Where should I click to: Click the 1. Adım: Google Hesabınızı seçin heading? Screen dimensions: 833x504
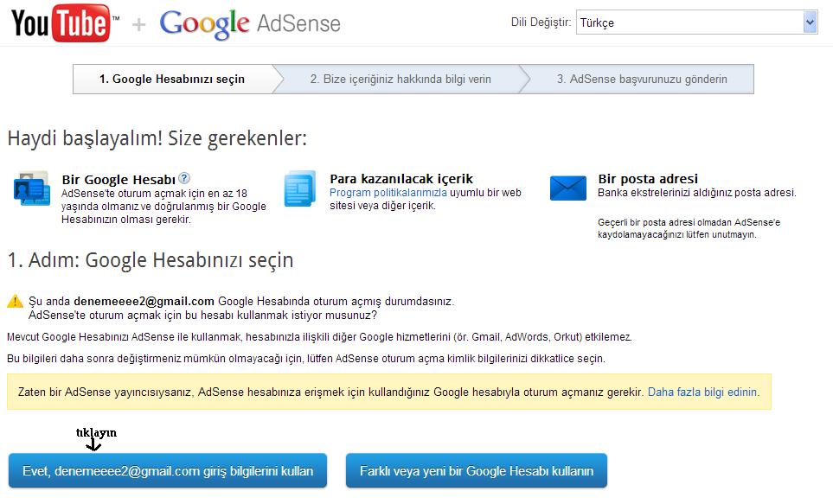[151, 260]
